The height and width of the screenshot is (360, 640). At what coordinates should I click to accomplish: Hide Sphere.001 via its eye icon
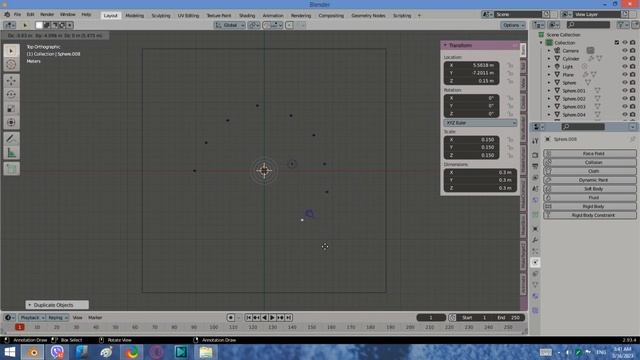pyautogui.click(x=624, y=91)
